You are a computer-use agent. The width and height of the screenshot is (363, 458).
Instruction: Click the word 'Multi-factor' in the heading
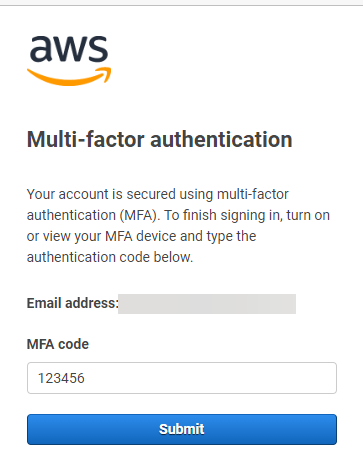click(x=85, y=139)
